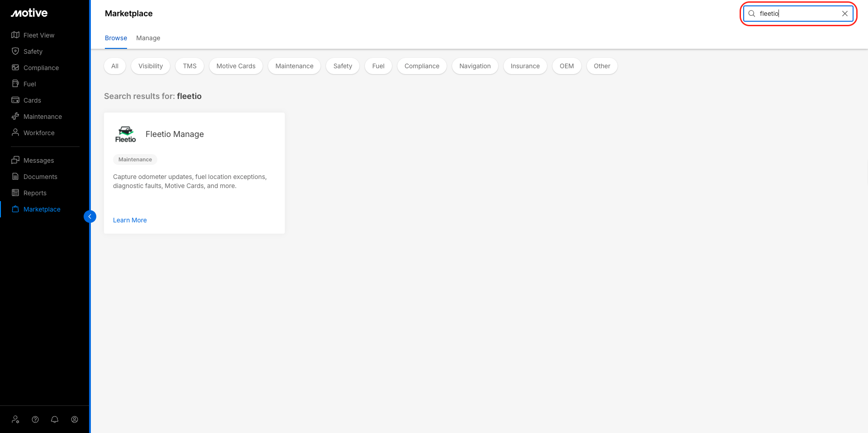Click the Marketplace page title

(129, 14)
